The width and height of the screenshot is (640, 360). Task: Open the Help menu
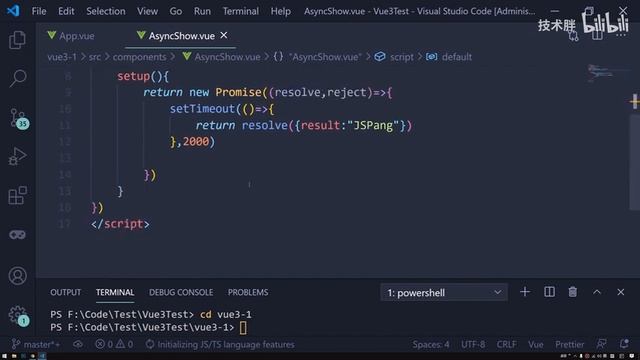point(280,11)
